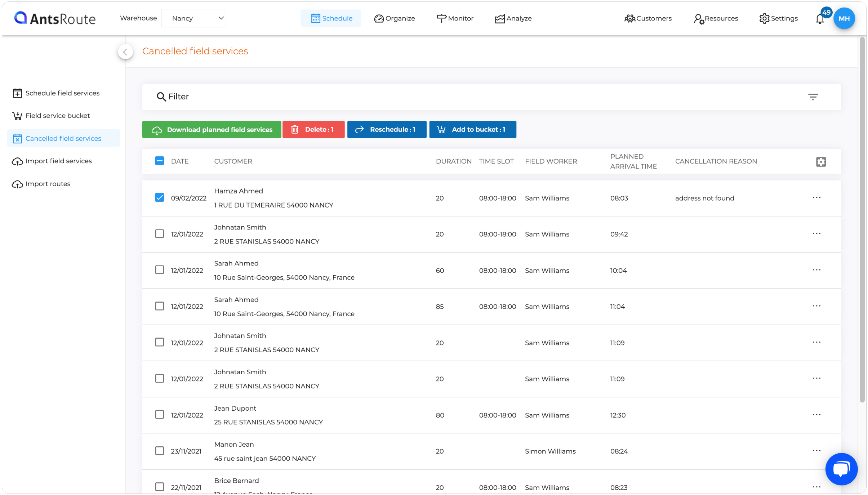Click 'Simon Williams' field worker cell
This screenshot has width=868, height=495.
550,451
